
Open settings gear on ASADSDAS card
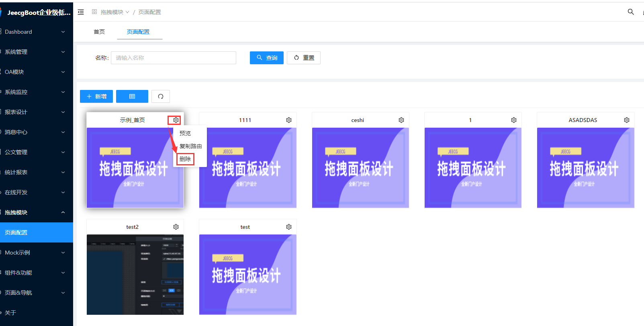(x=627, y=120)
